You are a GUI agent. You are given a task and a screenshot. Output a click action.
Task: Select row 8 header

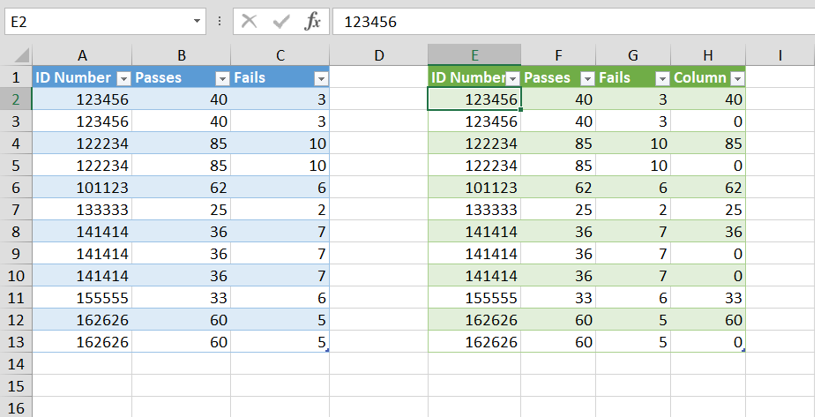[16, 231]
